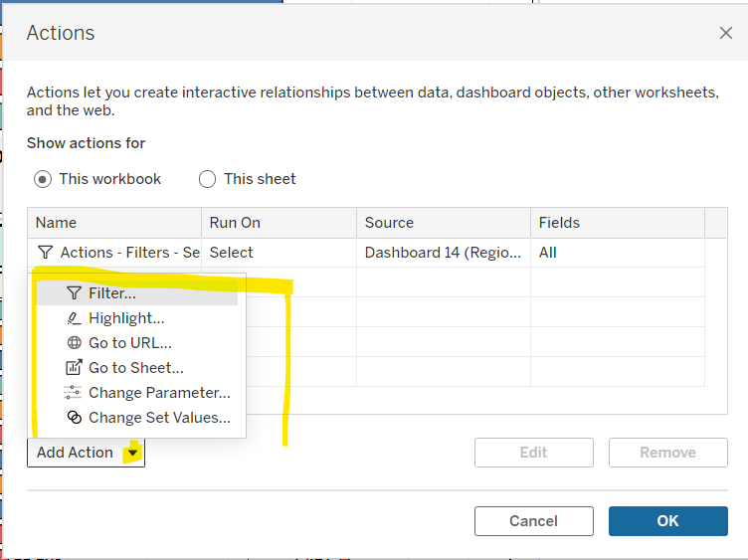This screenshot has width=748, height=560.
Task: Click the Highlight pen icon in menu
Action: [74, 318]
